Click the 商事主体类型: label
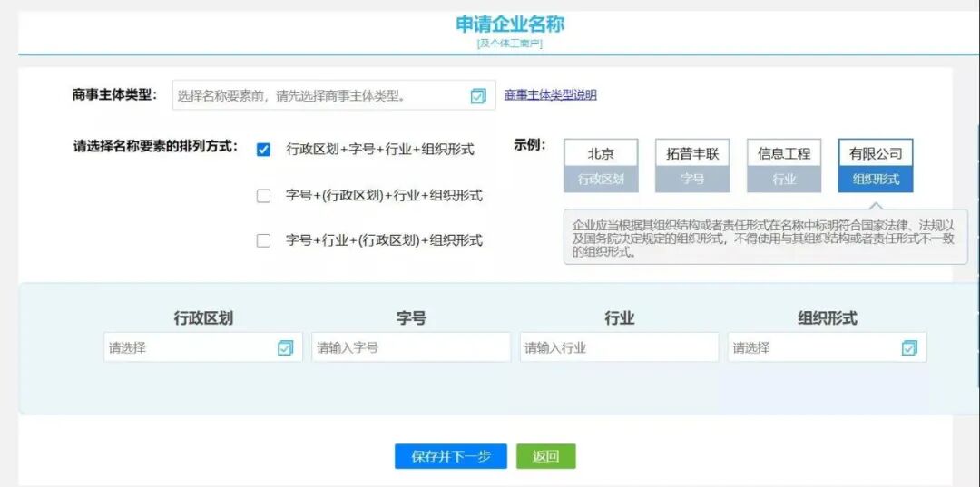Screen dimensions: 980x487 (x=114, y=95)
